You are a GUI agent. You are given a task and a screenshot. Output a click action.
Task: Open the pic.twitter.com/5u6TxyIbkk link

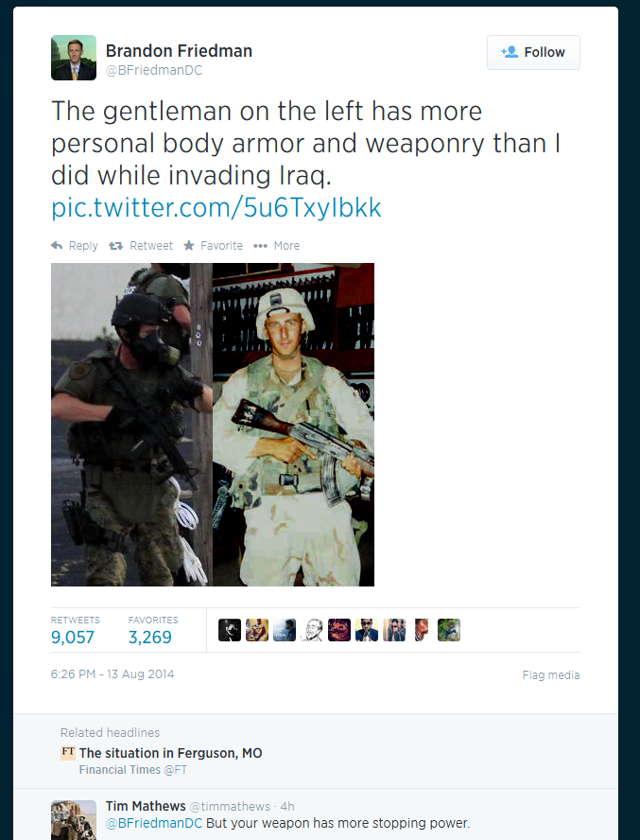tap(216, 207)
